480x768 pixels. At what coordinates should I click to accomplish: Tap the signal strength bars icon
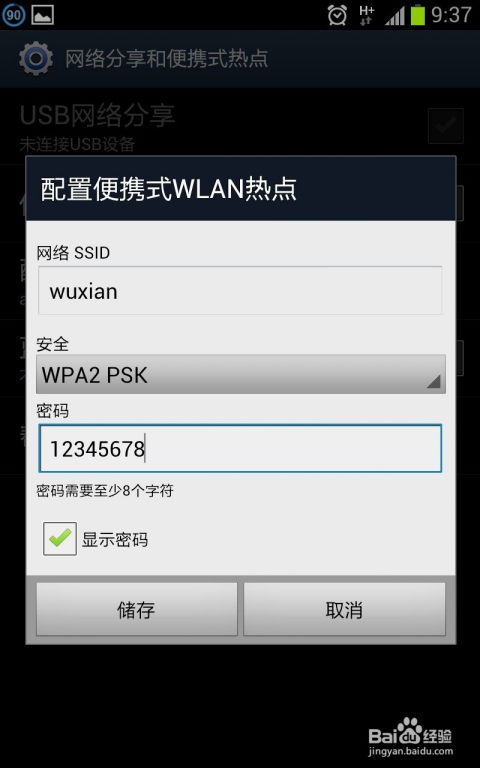coord(395,16)
